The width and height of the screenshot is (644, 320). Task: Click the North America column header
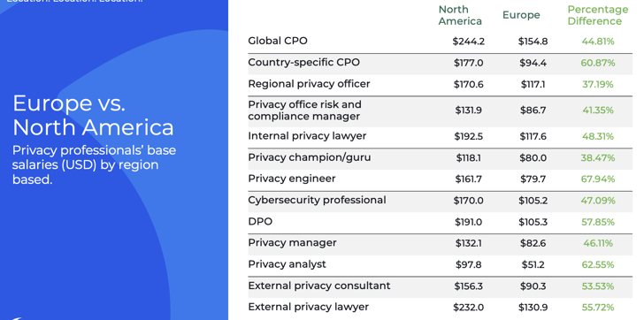click(x=460, y=15)
